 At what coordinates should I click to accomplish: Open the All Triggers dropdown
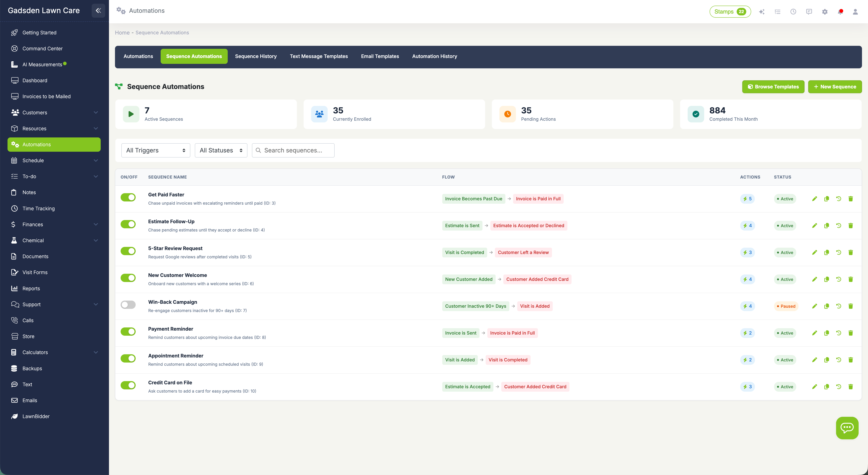point(156,150)
